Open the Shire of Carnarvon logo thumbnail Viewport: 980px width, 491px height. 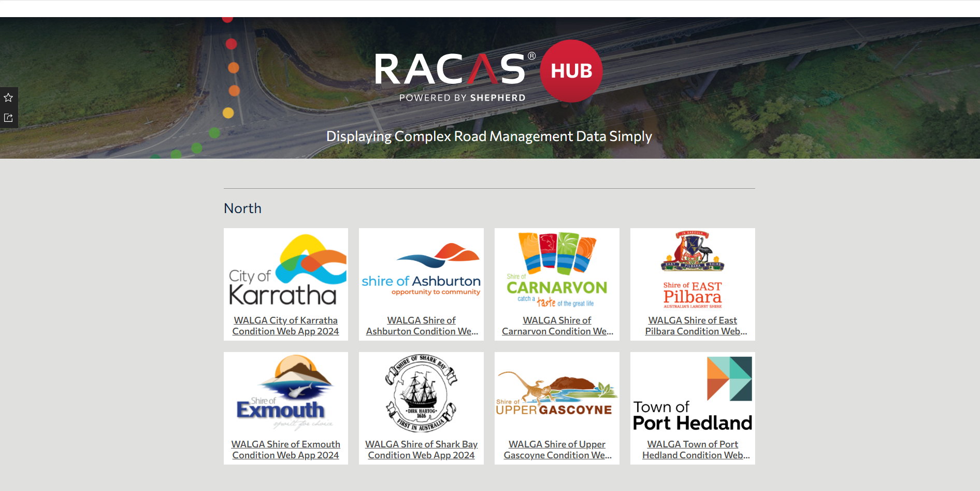tap(557, 270)
